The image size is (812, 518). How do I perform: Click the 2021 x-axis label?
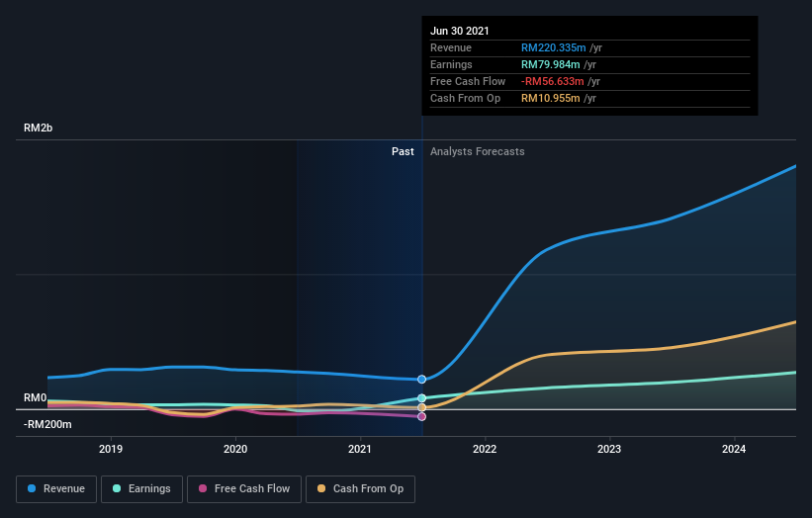[360, 449]
